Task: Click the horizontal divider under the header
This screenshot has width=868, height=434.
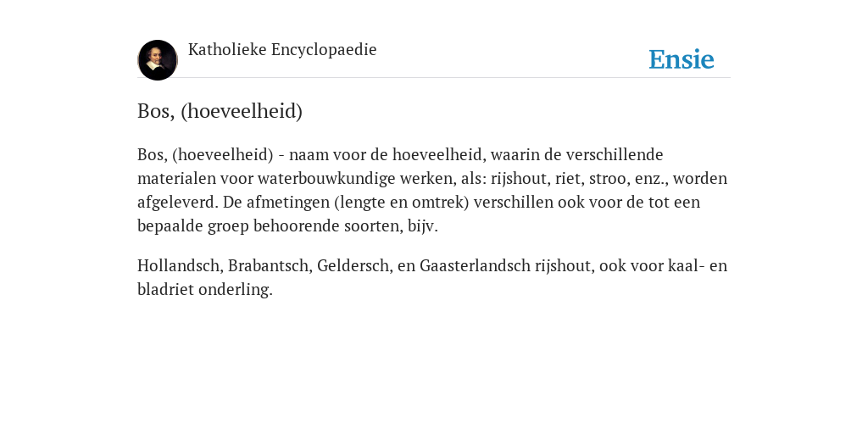Action: [434, 78]
